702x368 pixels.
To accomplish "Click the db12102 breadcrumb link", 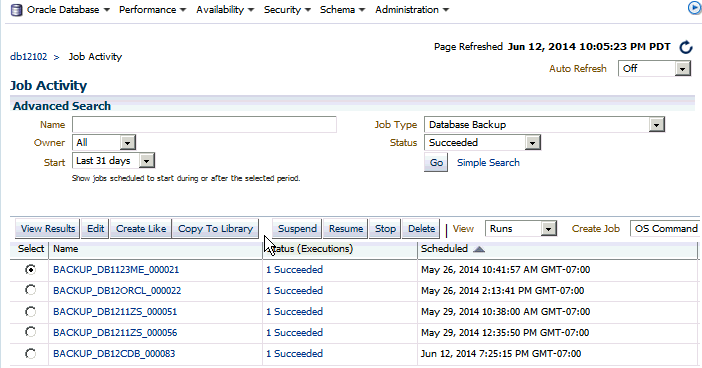I will point(28,57).
